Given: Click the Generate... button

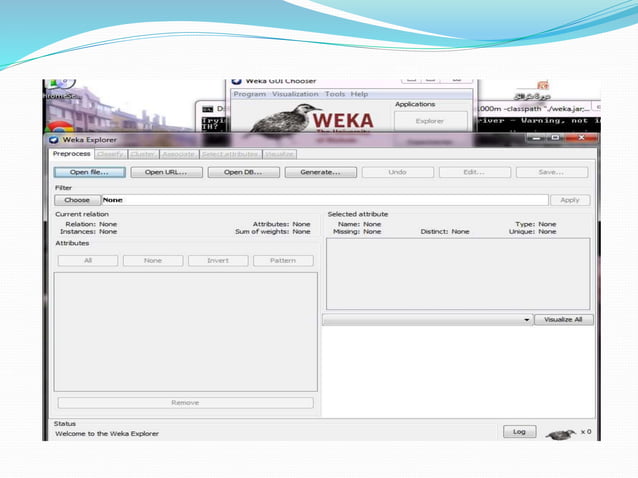Looking at the screenshot, I should coord(321,172).
